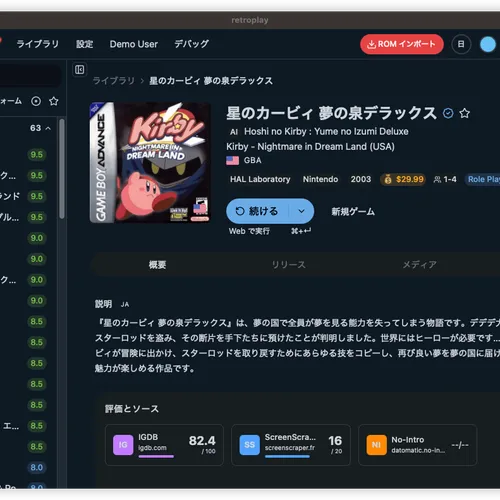Switch to the リリース tab

coord(288,265)
